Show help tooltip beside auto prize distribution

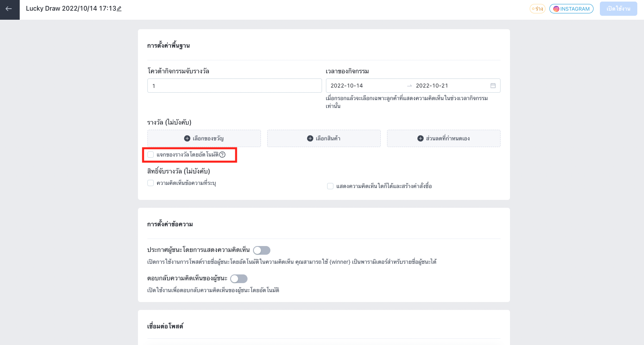tap(222, 155)
